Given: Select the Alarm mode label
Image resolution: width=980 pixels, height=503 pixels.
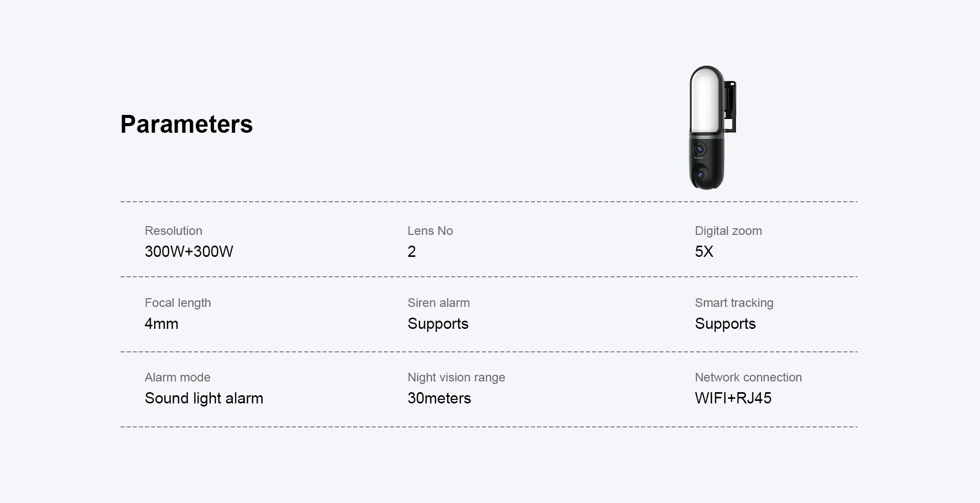Looking at the screenshot, I should pos(178,377).
